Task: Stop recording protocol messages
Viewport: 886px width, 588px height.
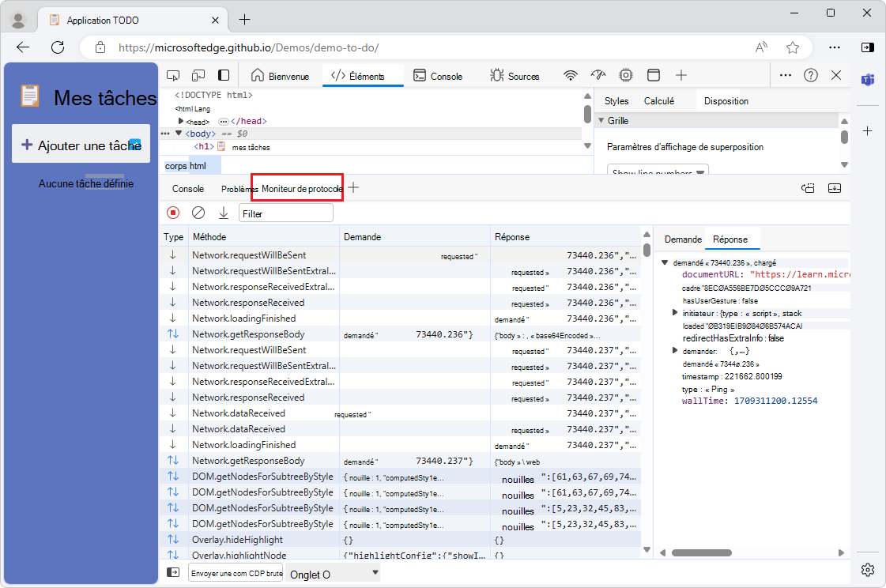Action: 173,213
